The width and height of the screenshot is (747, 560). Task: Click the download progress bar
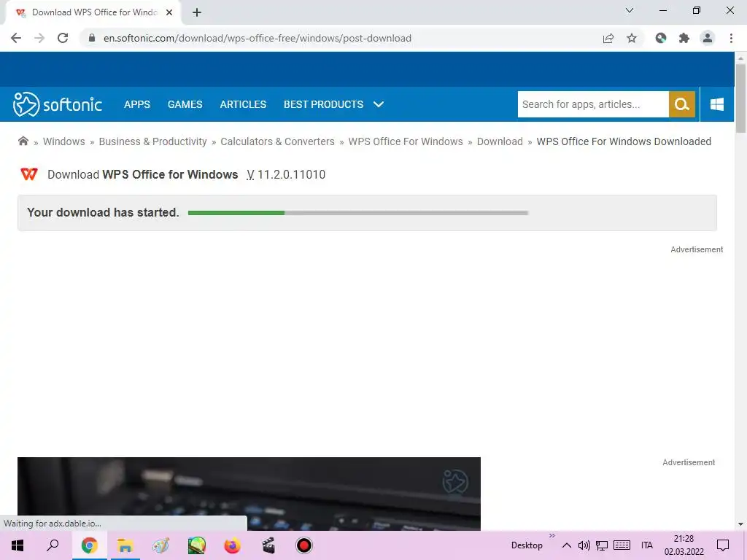point(358,213)
